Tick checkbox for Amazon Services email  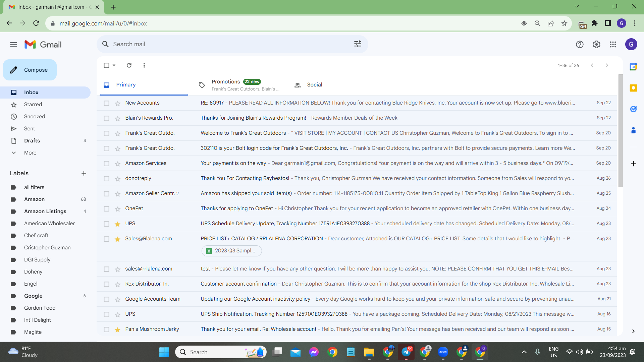coord(106,164)
